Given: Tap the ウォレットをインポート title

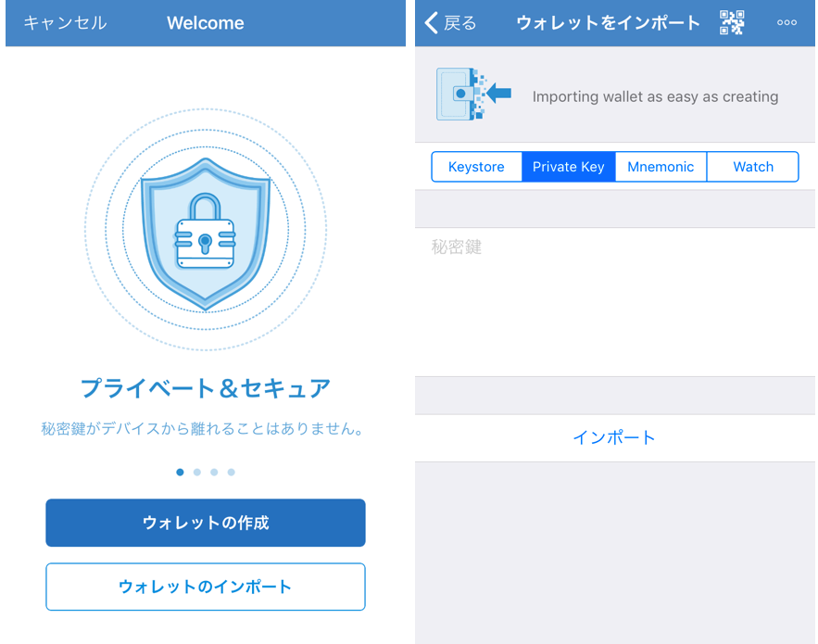Looking at the screenshot, I should point(609,23).
